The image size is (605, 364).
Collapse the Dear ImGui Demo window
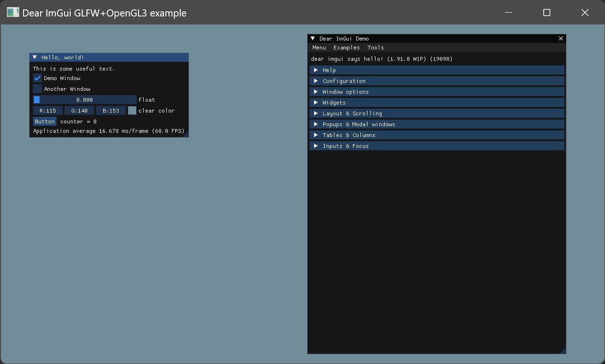click(312, 39)
